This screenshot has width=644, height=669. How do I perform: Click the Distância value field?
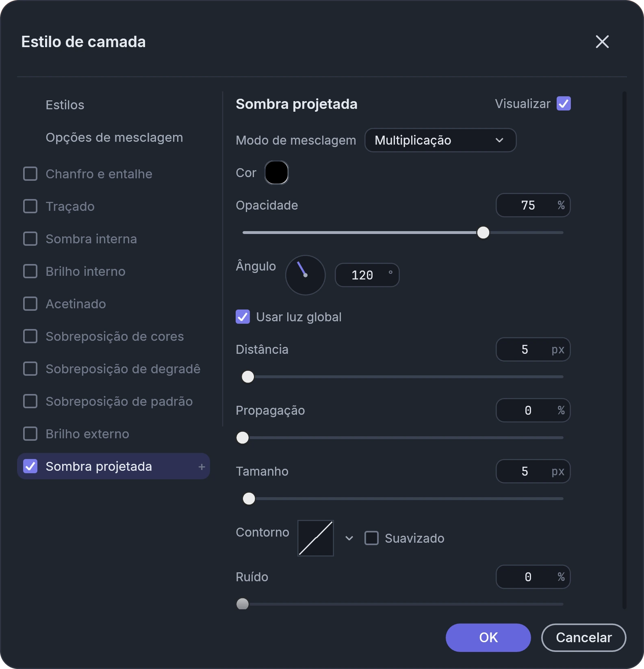pos(533,349)
